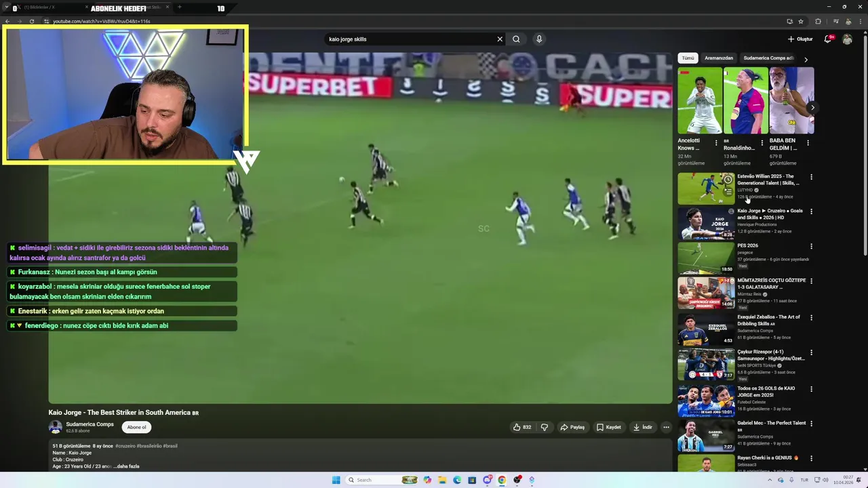Image resolution: width=868 pixels, height=488 pixels.
Task: Clear the 'kaio jorge skills' search text
Action: click(x=500, y=39)
